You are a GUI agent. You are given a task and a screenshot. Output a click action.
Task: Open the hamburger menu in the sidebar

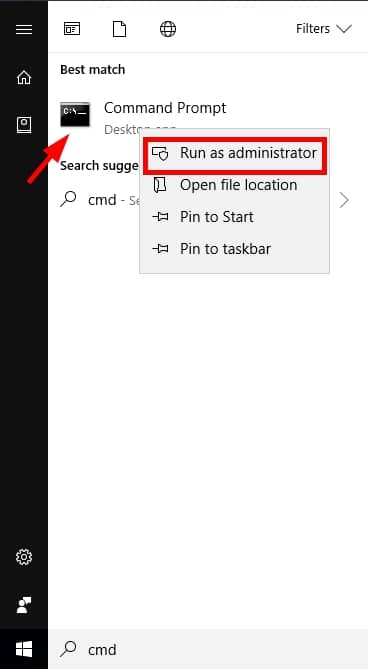pyautogui.click(x=24, y=29)
